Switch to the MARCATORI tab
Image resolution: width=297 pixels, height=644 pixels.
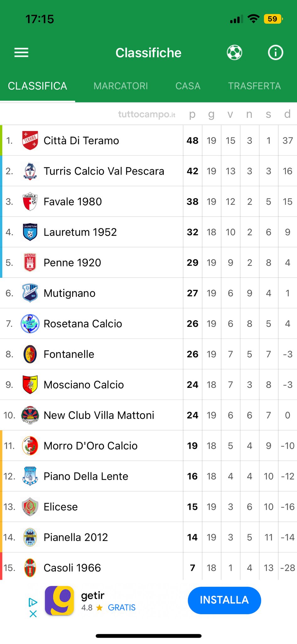[x=121, y=86]
